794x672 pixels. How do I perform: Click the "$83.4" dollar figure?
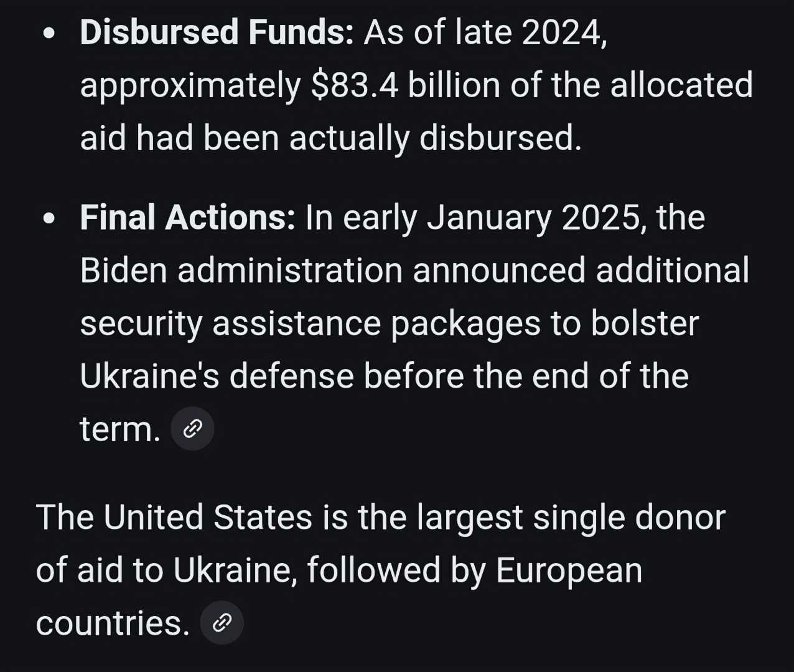pyautogui.click(x=355, y=85)
